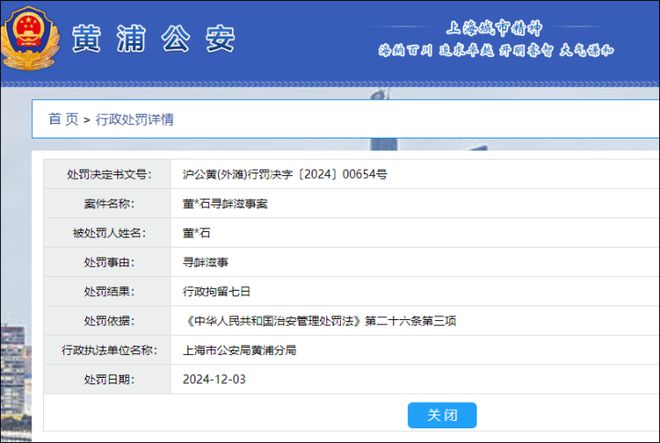
Task: Select the legal basis 治安管理处罚法 text
Action: [319, 320]
